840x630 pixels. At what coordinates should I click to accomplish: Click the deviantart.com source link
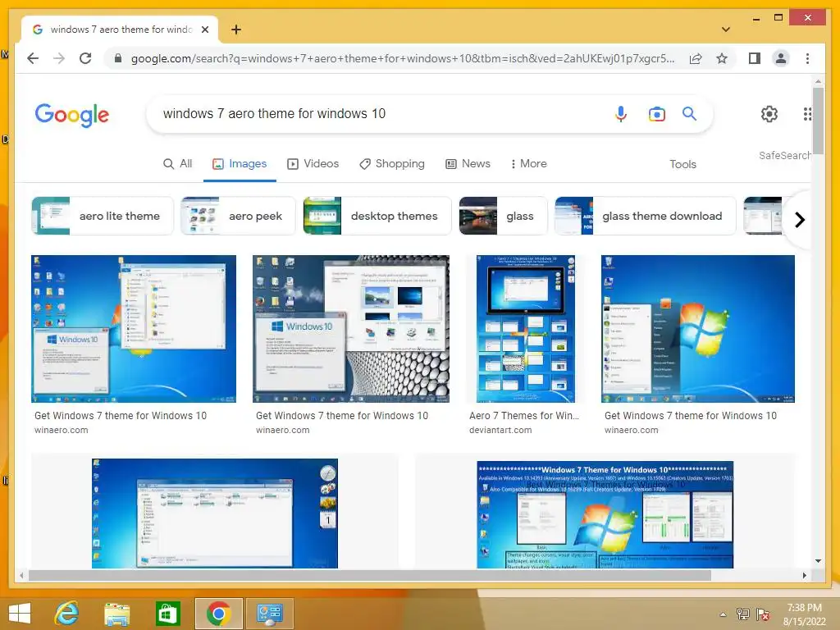pyautogui.click(x=500, y=430)
